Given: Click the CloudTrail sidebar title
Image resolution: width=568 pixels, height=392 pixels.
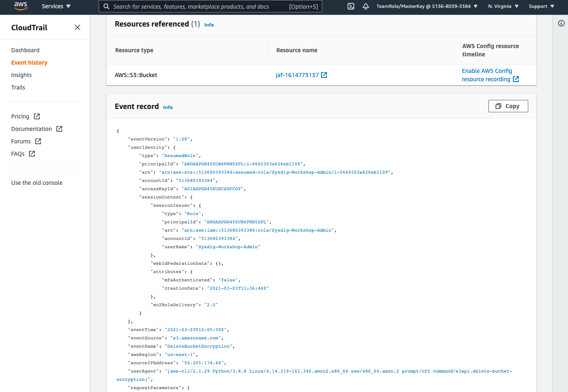Looking at the screenshot, I should click(29, 27).
